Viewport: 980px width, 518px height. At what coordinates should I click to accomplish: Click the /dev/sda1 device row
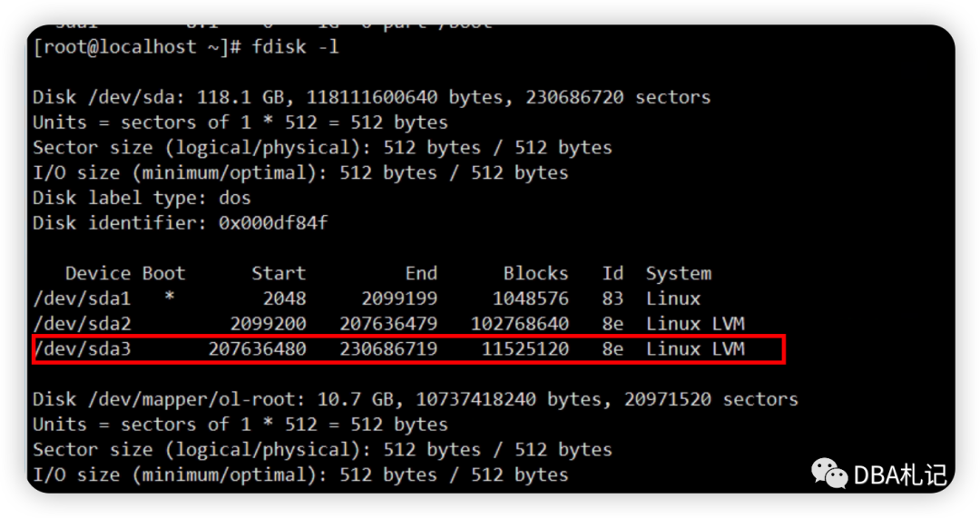(x=388, y=298)
